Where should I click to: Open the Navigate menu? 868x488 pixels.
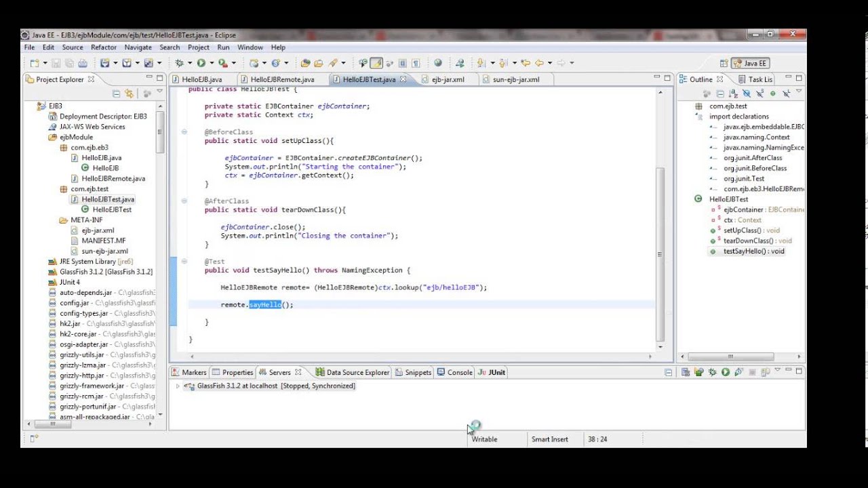click(138, 47)
